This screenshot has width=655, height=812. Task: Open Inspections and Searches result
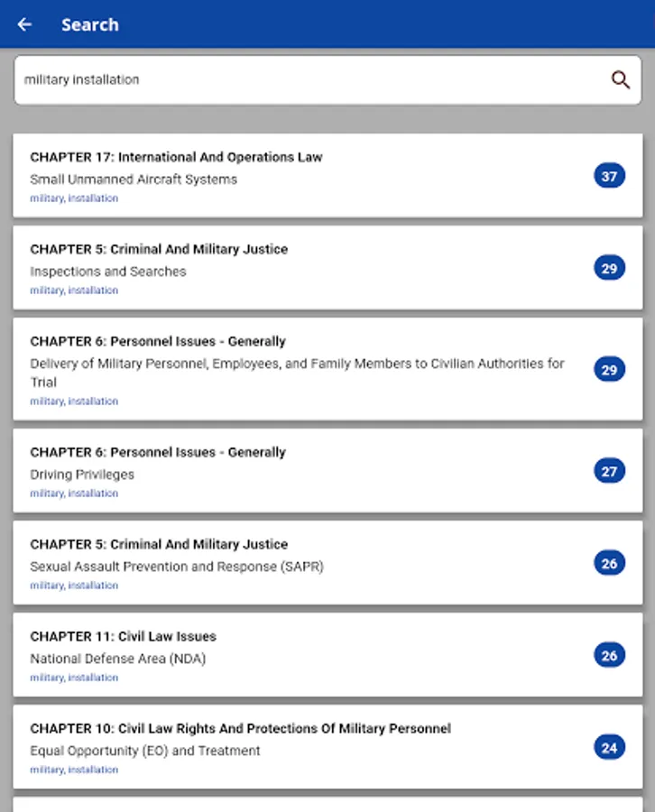(327, 268)
